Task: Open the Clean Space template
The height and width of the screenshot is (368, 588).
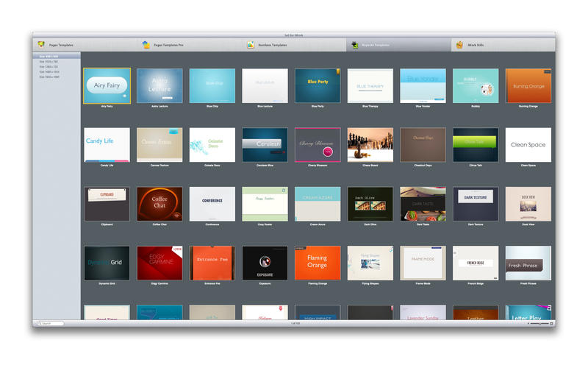Action: pyautogui.click(x=528, y=145)
